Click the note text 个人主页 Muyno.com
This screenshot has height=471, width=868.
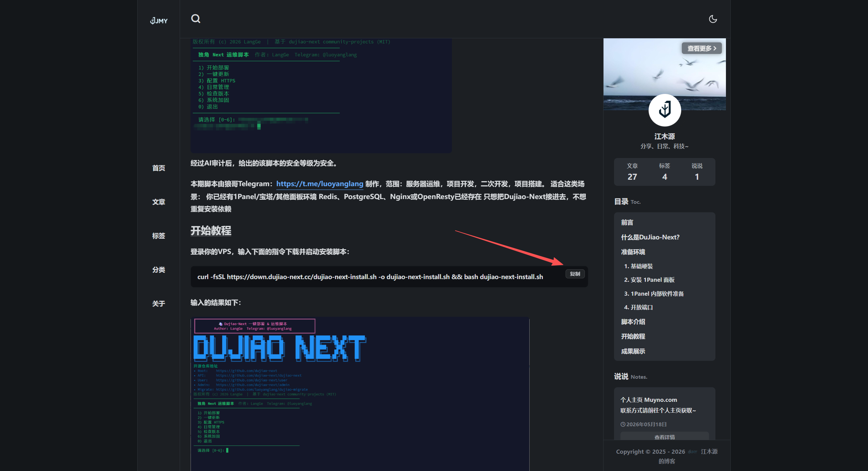(649, 400)
